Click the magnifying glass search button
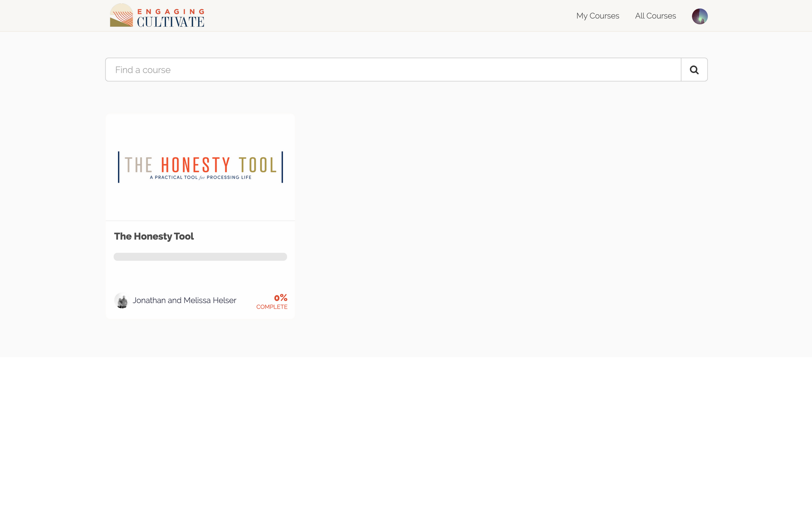The image size is (812, 522). click(694, 69)
